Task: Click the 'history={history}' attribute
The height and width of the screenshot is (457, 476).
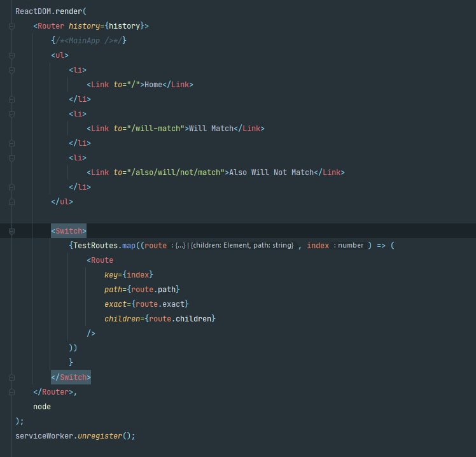Action: (106, 26)
